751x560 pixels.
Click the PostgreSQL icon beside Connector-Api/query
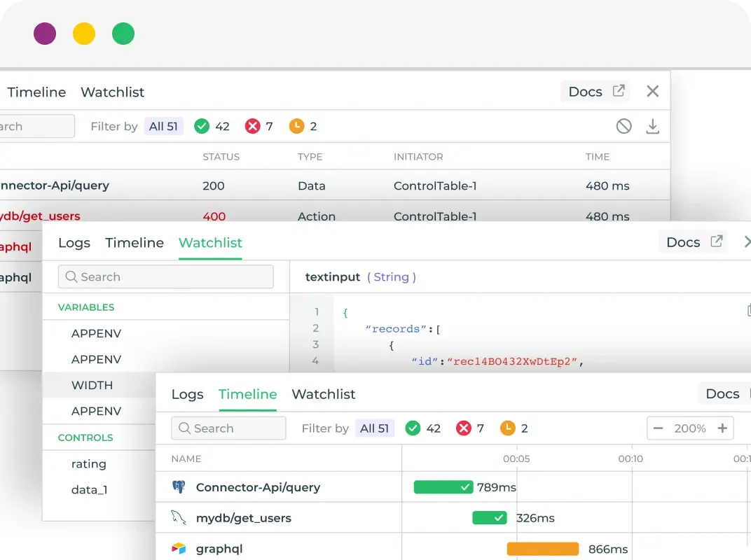[x=179, y=487]
